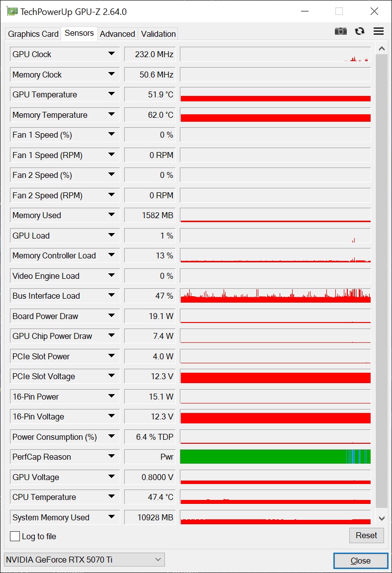The width and height of the screenshot is (392, 573).
Task: Click the GPU Clock graph
Action: (x=275, y=54)
